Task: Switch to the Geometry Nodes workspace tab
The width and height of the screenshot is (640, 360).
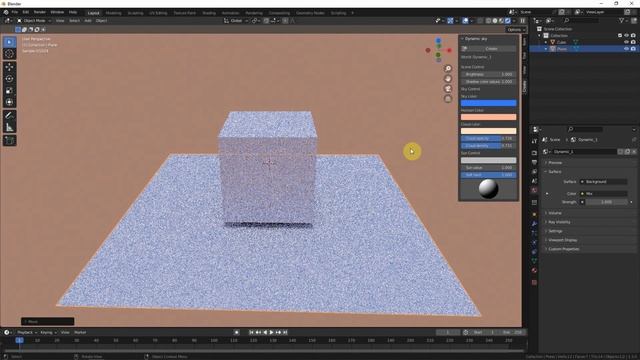Action: (x=310, y=13)
